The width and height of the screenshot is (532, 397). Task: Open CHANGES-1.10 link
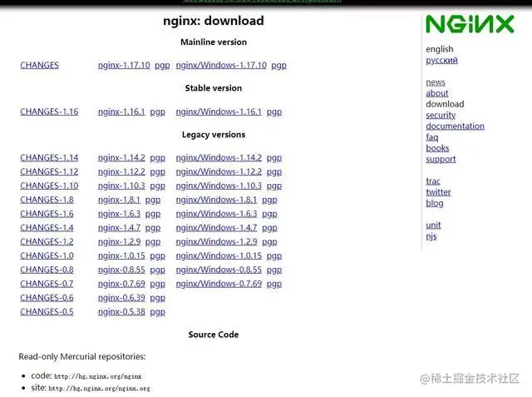pyautogui.click(x=49, y=186)
